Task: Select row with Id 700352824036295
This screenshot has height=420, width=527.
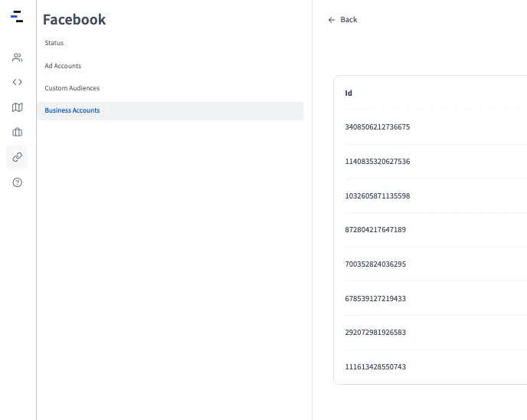Action: pos(436,264)
